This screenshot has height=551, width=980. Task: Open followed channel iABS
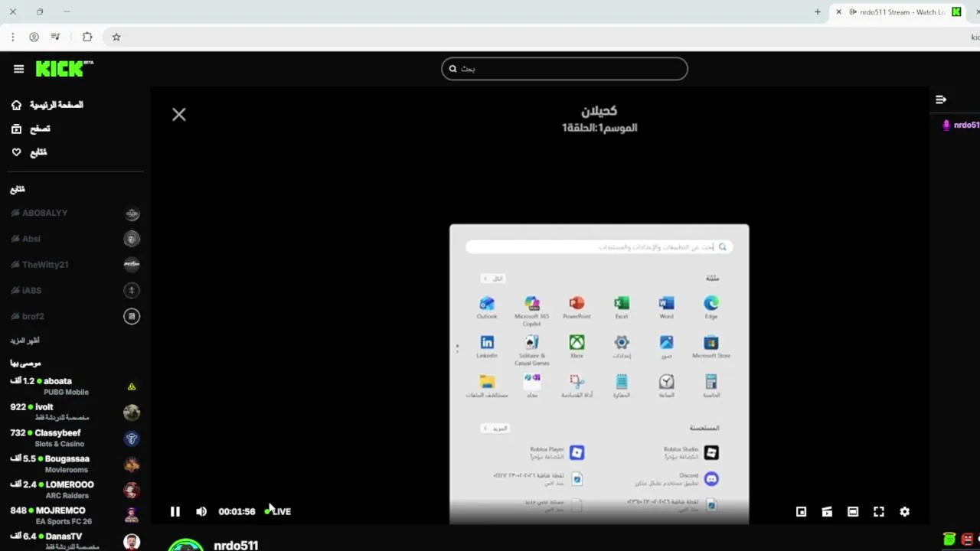(74, 291)
